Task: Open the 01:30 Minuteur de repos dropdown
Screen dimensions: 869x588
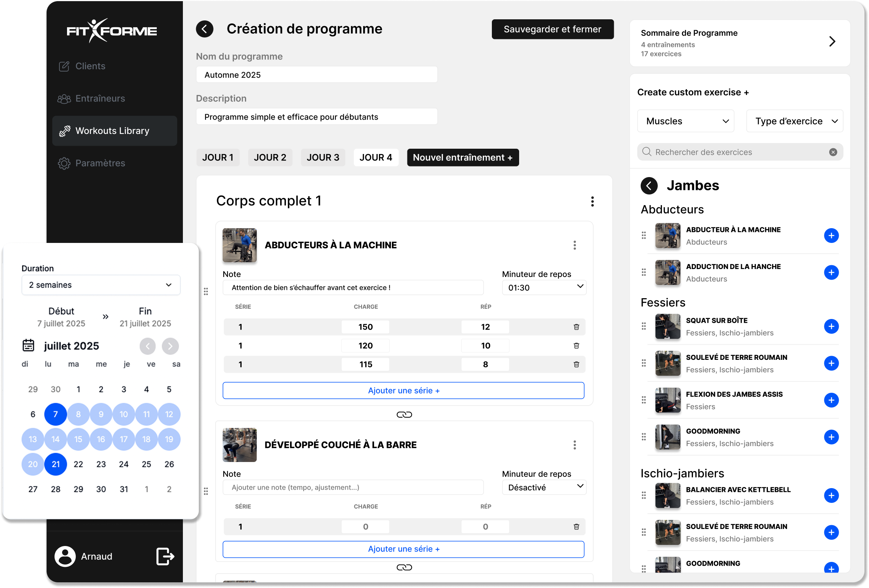Action: [544, 288]
